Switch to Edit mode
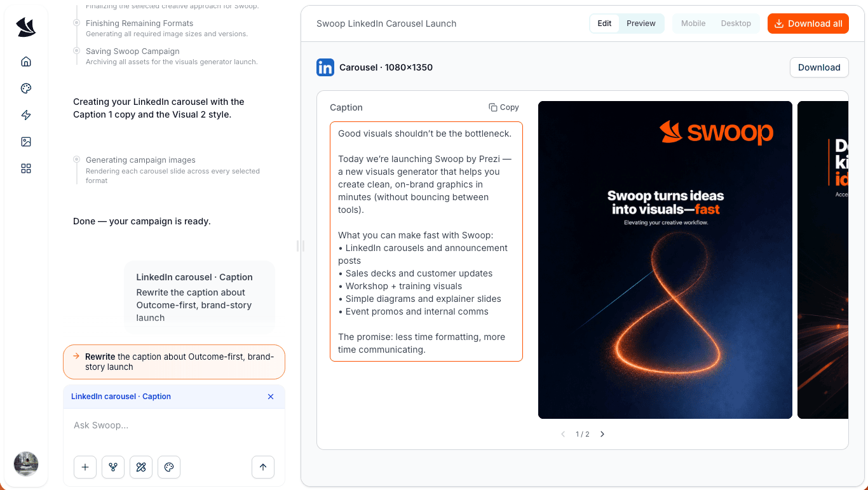 [604, 24]
